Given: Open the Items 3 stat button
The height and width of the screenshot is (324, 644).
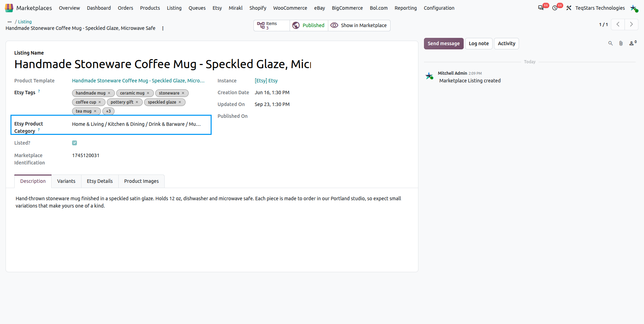Looking at the screenshot, I should tap(272, 25).
